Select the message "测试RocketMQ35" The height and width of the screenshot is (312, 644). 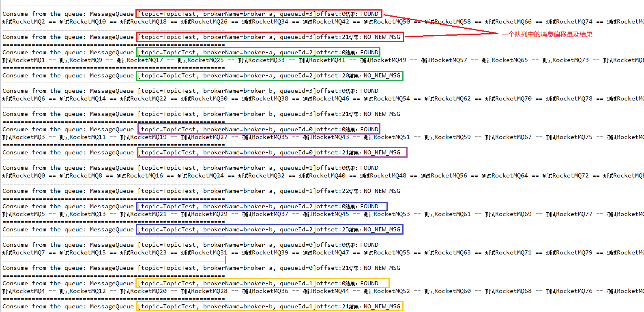pos(265,137)
